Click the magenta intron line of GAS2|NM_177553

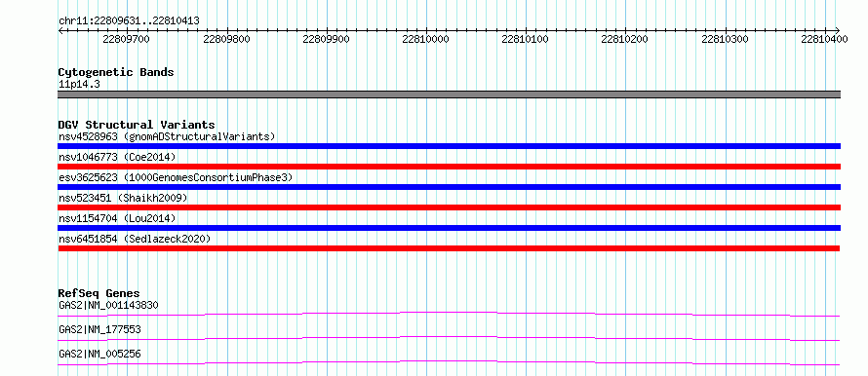click(449, 337)
